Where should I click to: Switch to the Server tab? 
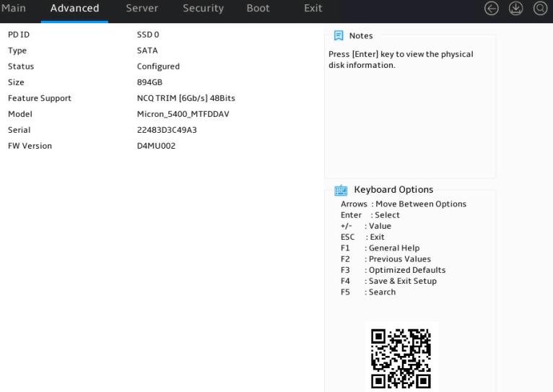[141, 8]
